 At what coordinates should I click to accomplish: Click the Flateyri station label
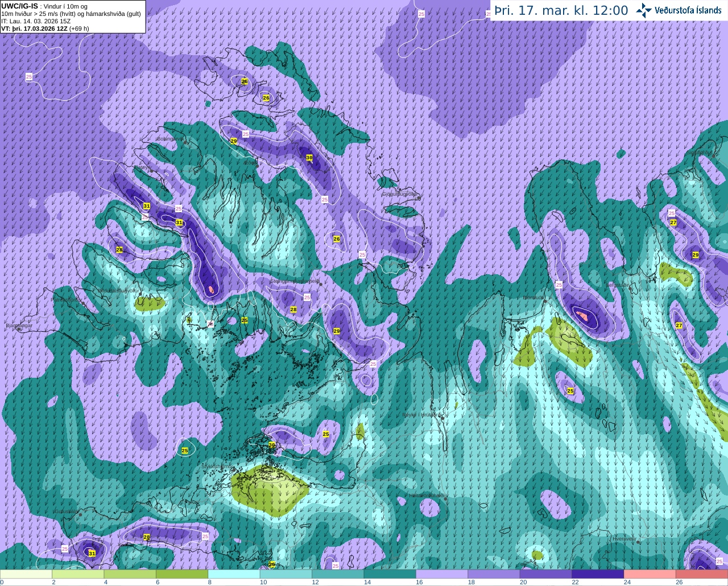(x=142, y=167)
